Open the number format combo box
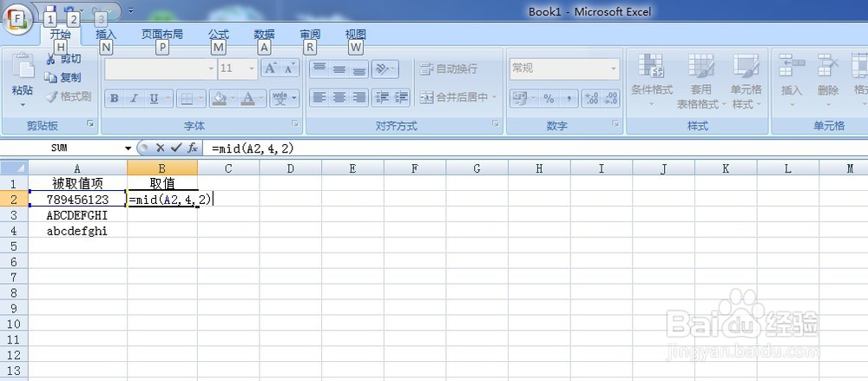Screen dimensions: 868x381 click(x=564, y=68)
